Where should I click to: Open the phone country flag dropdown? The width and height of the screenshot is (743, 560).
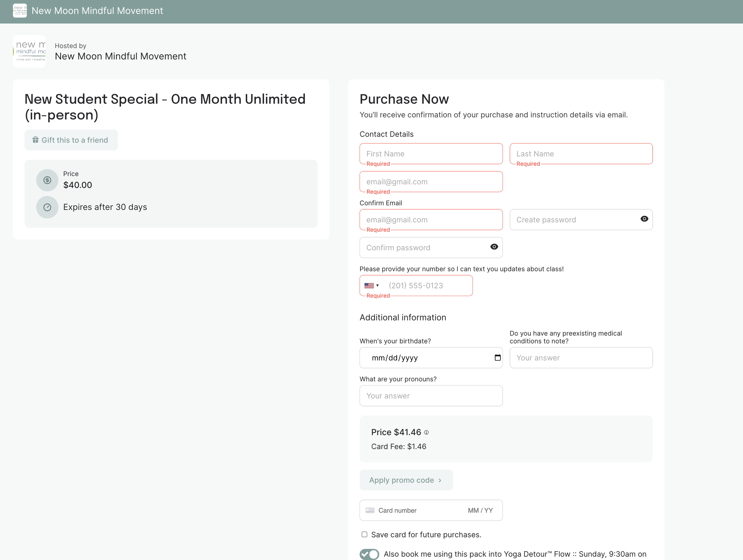pyautogui.click(x=371, y=286)
